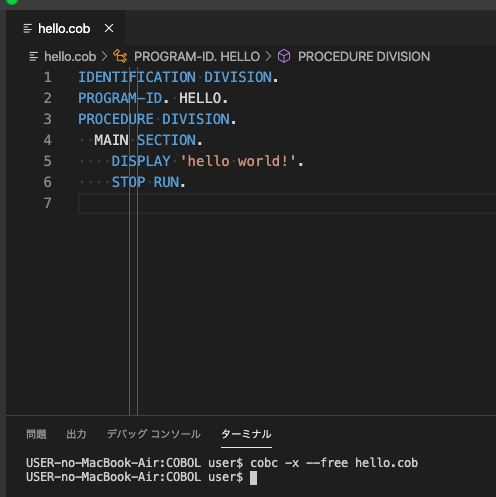496x497 pixels.
Task: Click the chevron after PROGRAM-ID. HELLO
Action: [x=269, y=56]
